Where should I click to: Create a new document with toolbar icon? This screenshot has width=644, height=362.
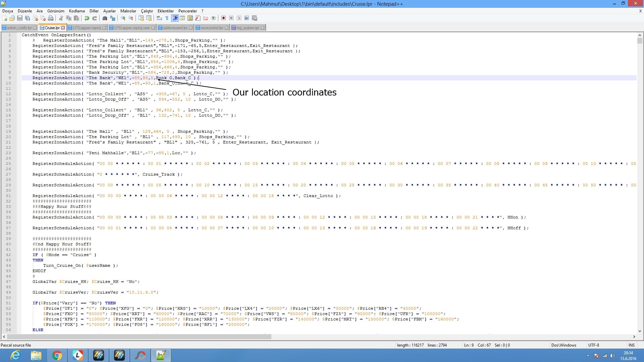coord(5,18)
